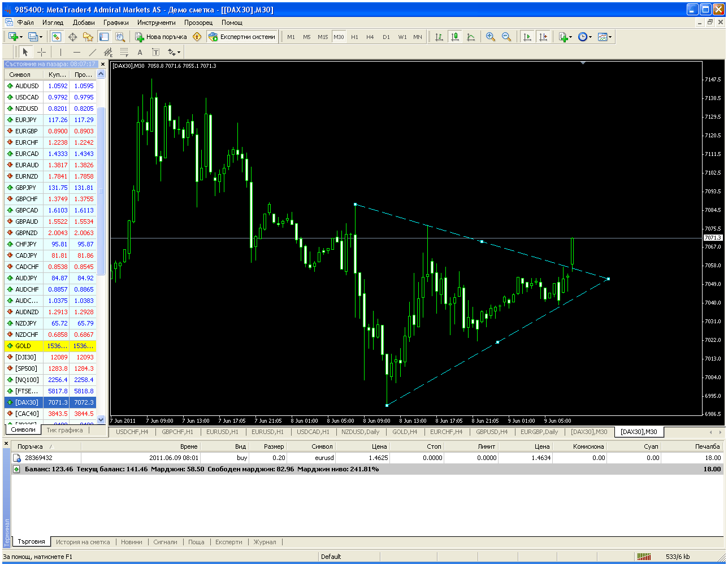Open the new chart dropdown arrow
The height and width of the screenshot is (564, 728).
point(21,37)
